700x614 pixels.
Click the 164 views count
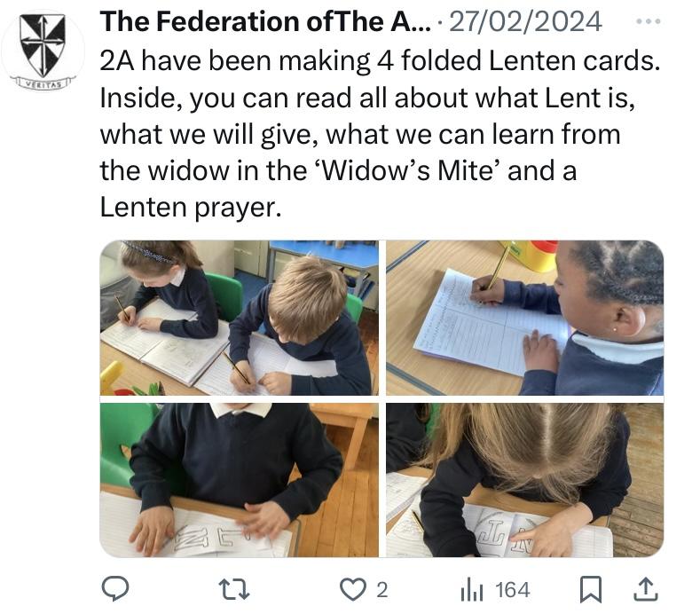pos(512,589)
